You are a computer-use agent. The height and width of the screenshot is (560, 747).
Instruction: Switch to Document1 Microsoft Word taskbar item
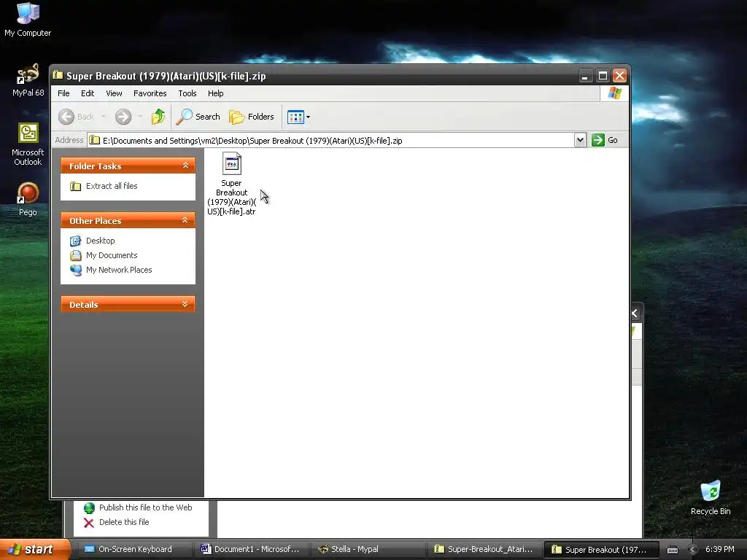(250, 550)
